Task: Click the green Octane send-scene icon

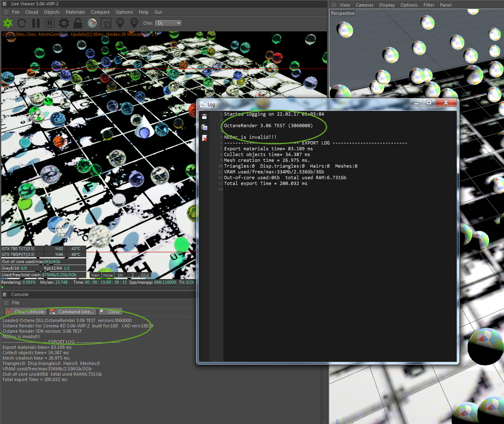Action: 8,23
